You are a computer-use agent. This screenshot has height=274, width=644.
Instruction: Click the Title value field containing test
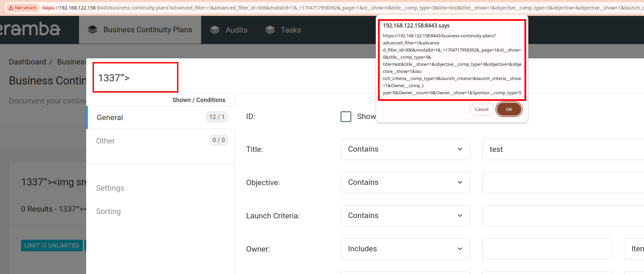tap(563, 149)
